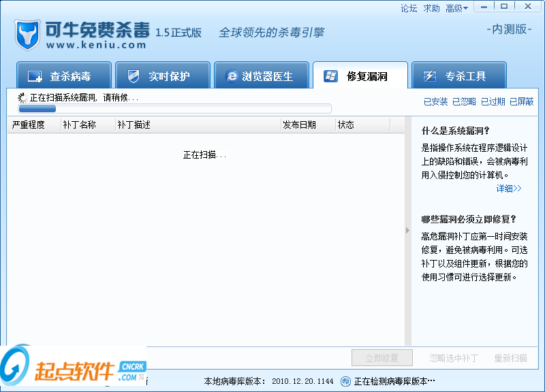Viewport: 545px width, 392px height.
Task: Click the 什么是系统漏洞? heading
Action: pos(455,131)
